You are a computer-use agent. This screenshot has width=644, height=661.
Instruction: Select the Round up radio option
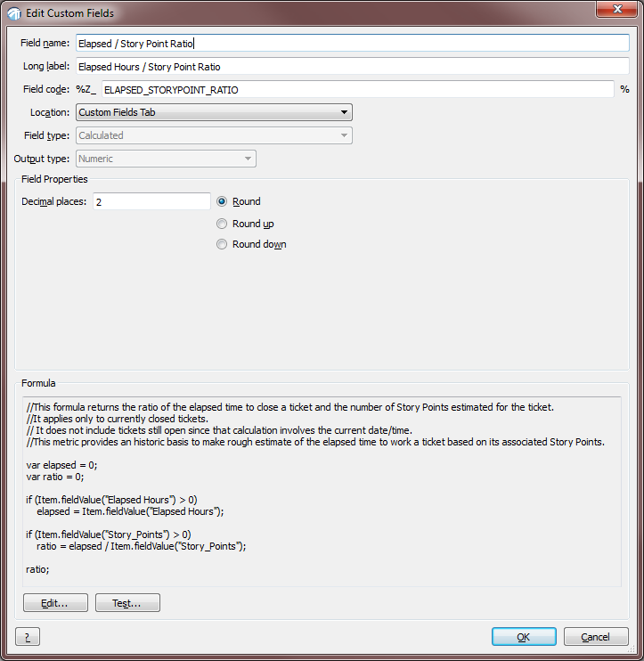pos(222,224)
